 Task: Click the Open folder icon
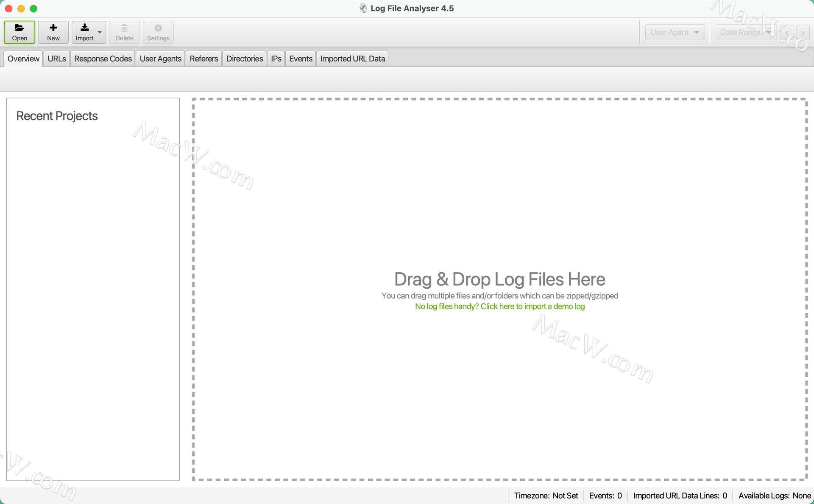pos(19,28)
